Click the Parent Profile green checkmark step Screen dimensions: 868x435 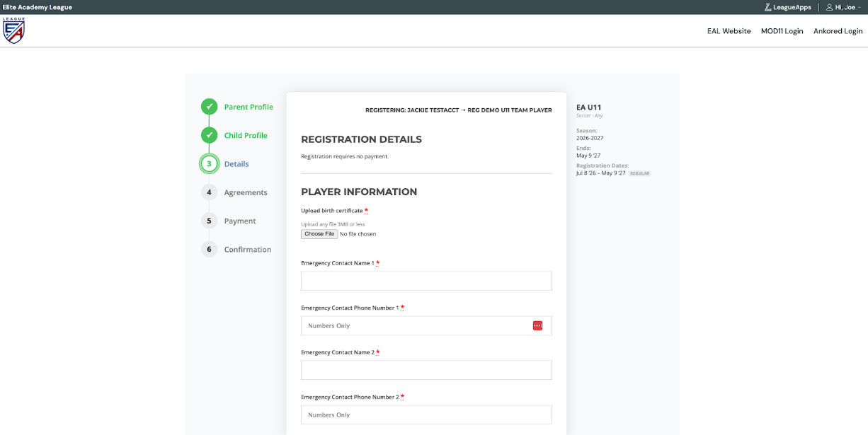[x=209, y=107]
